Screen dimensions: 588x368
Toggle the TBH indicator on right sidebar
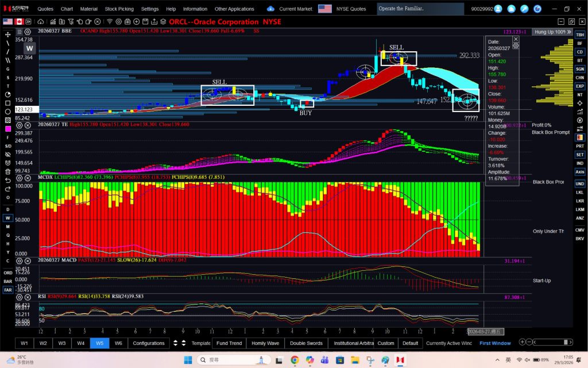[x=580, y=35]
